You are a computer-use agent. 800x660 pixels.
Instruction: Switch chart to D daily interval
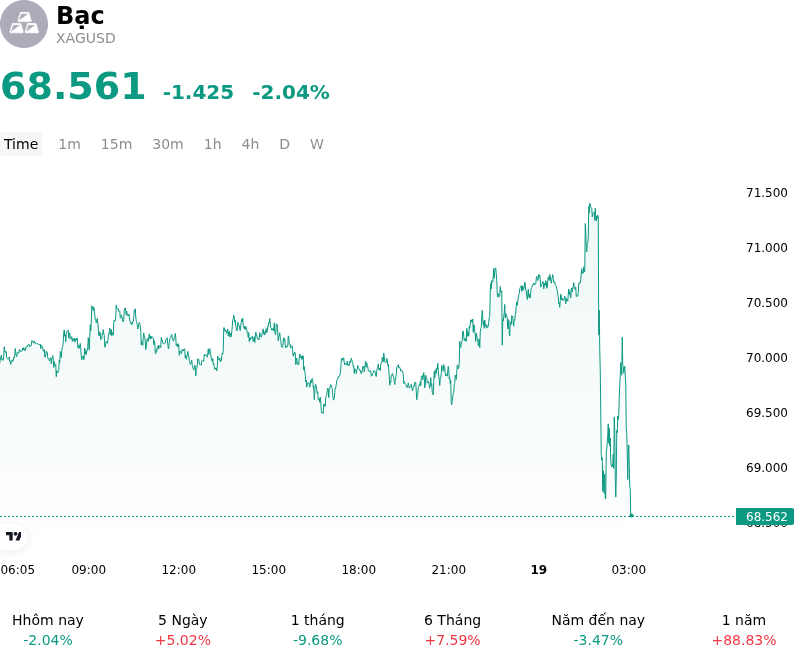click(284, 144)
